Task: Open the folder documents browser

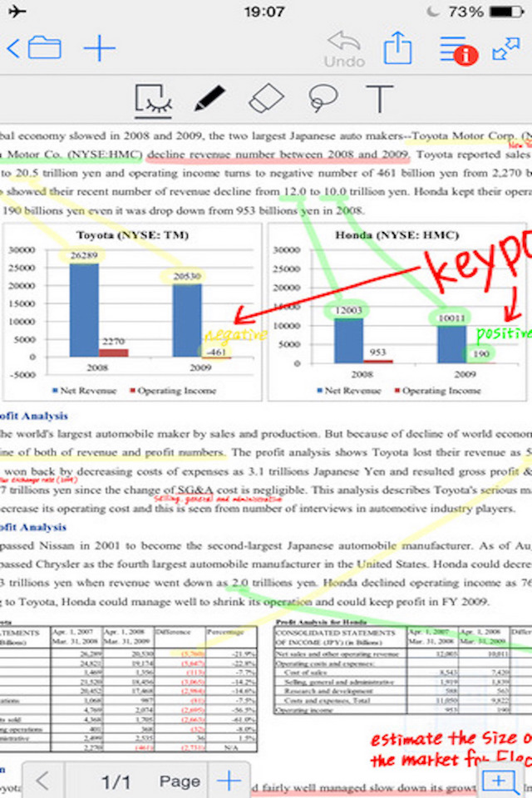Action: point(45,48)
